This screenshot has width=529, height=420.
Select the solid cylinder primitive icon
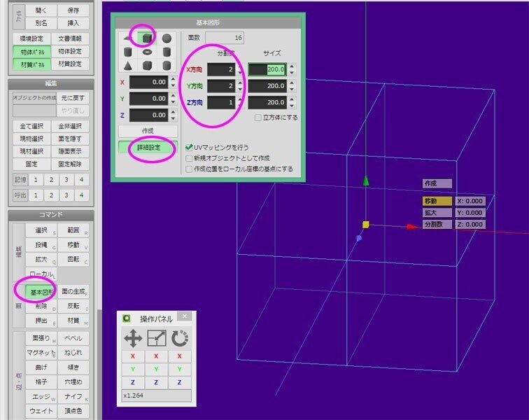click(x=127, y=52)
